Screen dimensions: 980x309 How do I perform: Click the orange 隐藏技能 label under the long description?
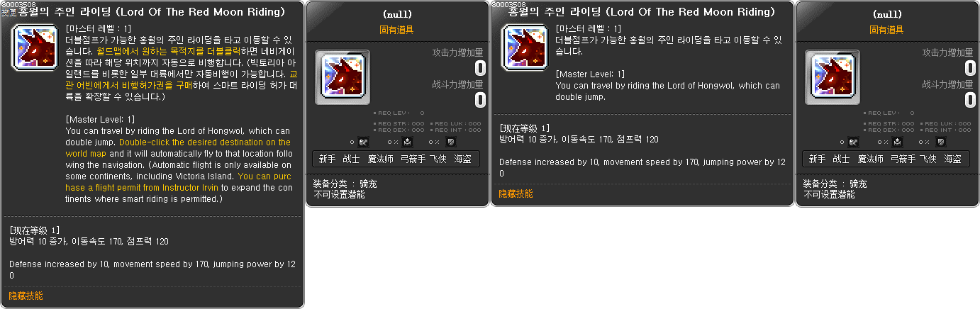pyautogui.click(x=26, y=296)
